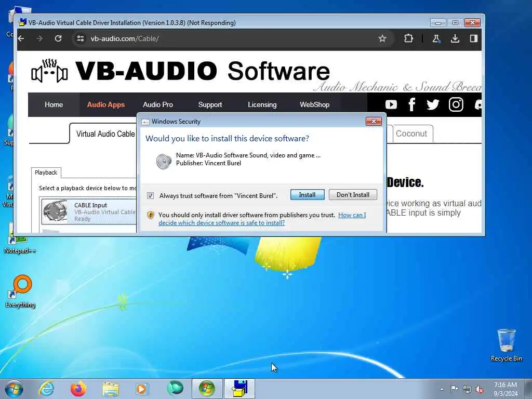532x399 pixels.
Task: Switch to the installer floppy taskbar icon
Action: tap(240, 389)
